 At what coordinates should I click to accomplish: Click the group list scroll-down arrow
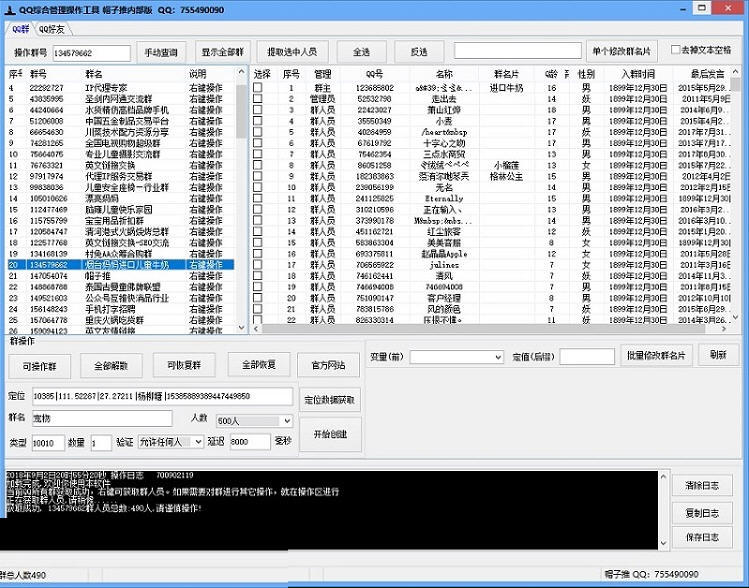tap(241, 328)
